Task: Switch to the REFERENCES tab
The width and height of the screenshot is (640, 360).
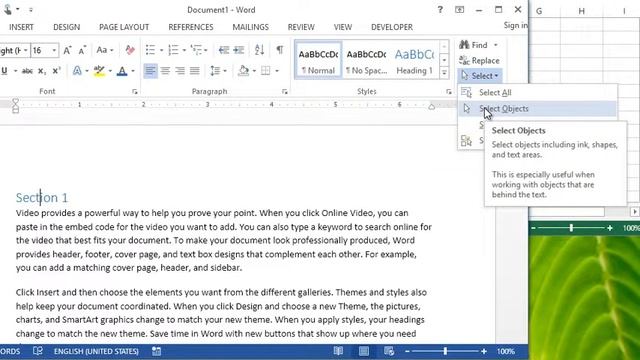Action: 191,27
